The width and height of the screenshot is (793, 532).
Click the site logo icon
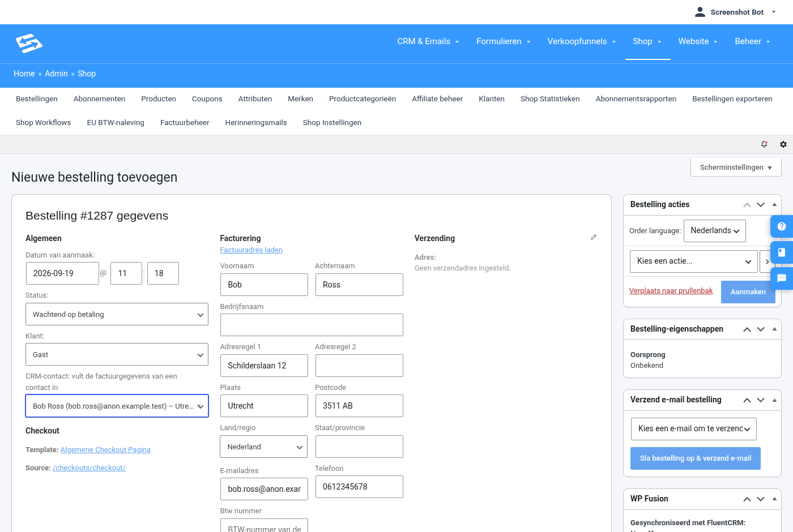29,44
